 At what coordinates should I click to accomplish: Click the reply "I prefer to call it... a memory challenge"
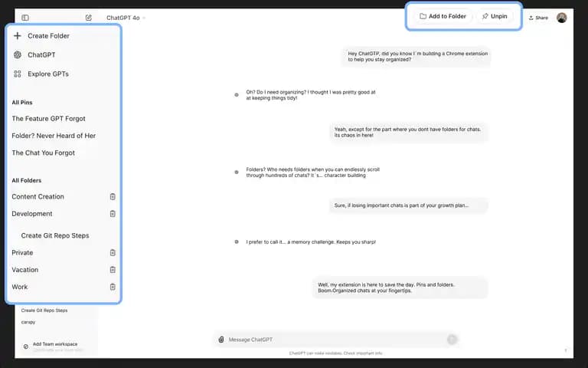click(x=311, y=242)
